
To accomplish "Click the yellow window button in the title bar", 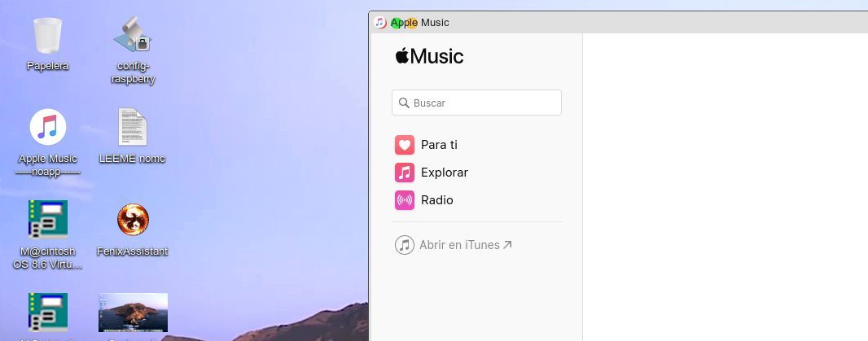I will [412, 23].
